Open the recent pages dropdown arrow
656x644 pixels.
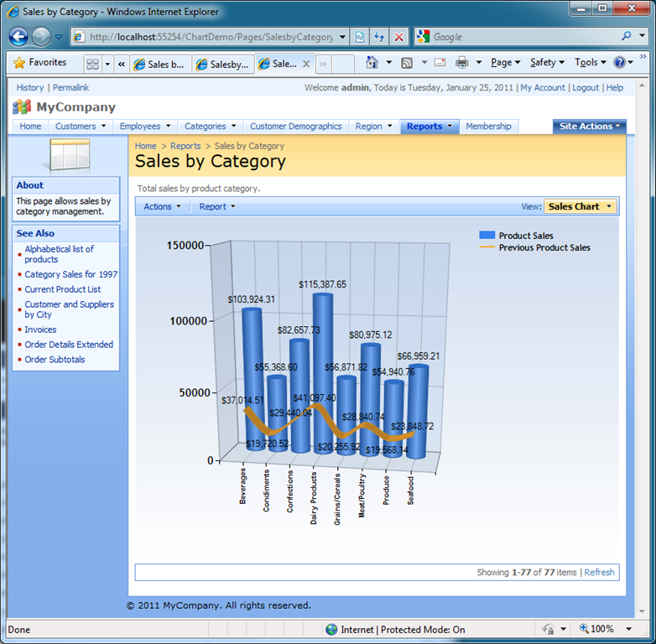59,37
